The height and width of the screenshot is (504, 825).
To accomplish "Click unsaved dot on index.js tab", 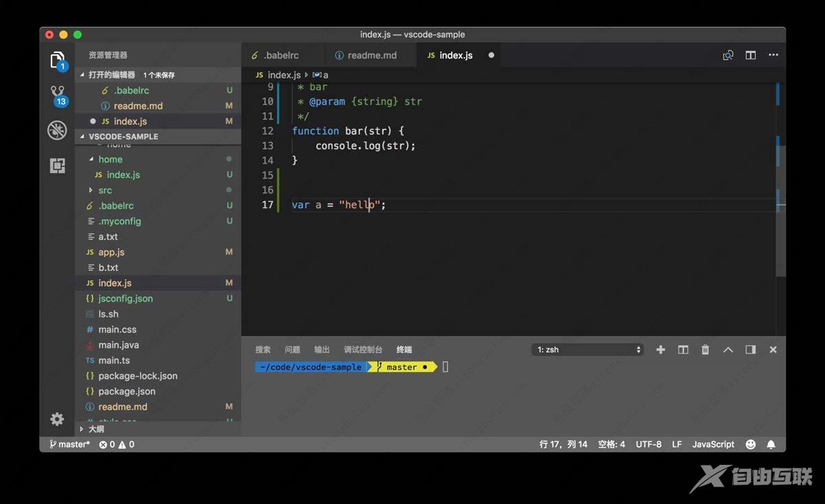I will point(491,55).
